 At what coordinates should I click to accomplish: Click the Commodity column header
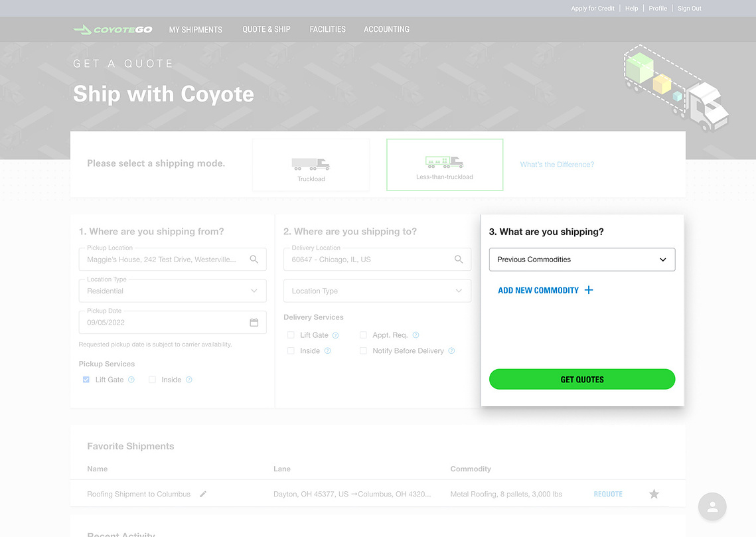(471, 469)
